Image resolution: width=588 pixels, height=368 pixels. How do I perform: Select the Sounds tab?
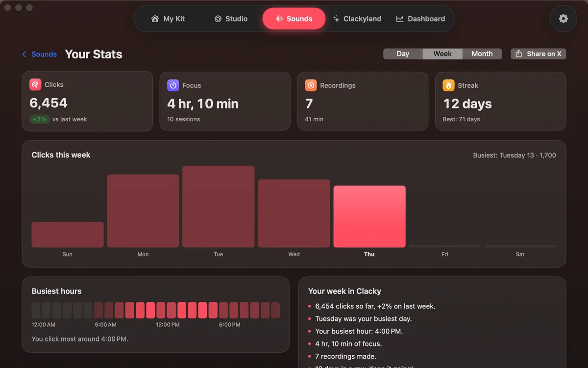click(x=294, y=19)
